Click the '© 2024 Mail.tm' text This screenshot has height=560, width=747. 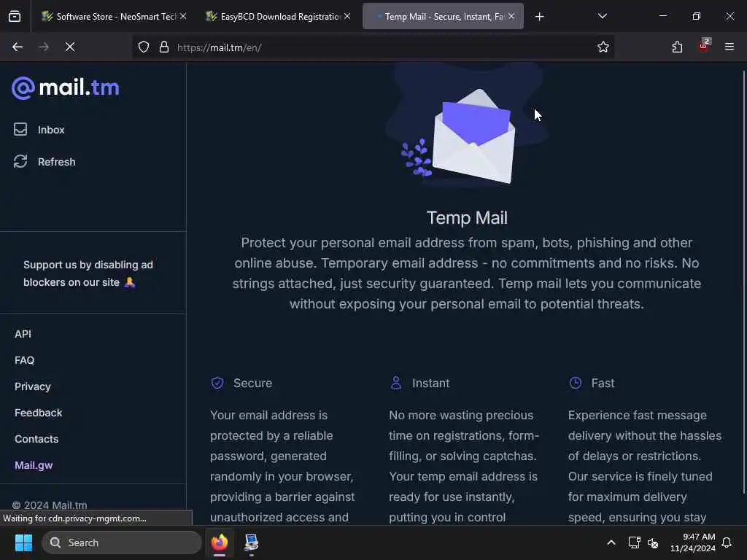tap(50, 505)
